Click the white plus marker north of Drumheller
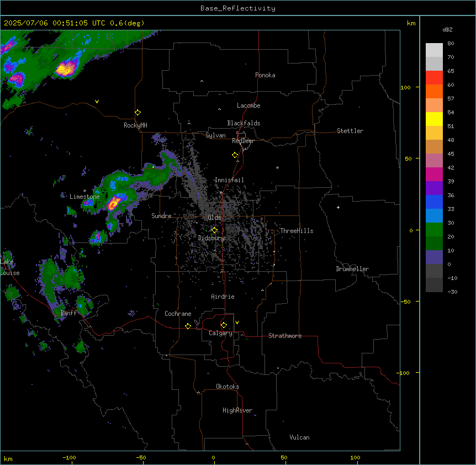This screenshot has width=476, height=465. coord(338,207)
